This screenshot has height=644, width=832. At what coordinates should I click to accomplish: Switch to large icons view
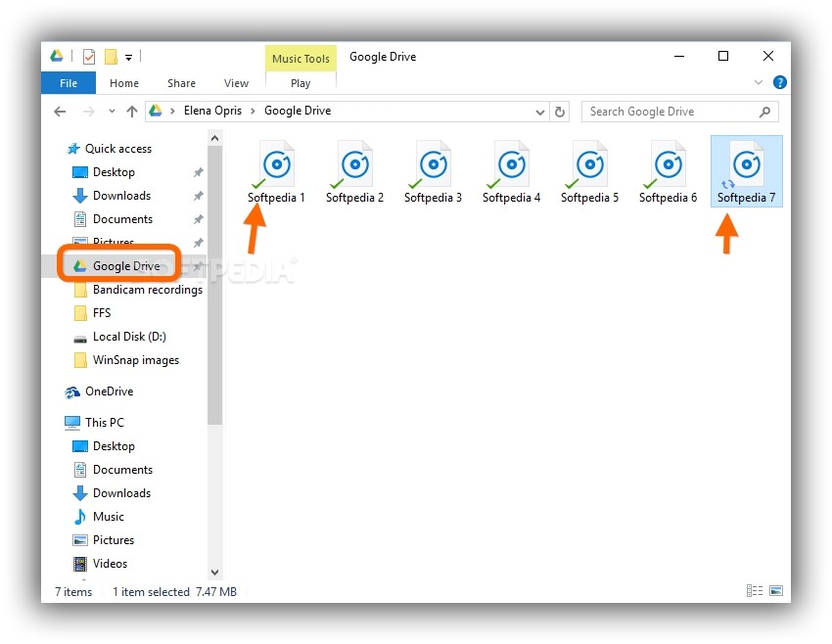[778, 590]
